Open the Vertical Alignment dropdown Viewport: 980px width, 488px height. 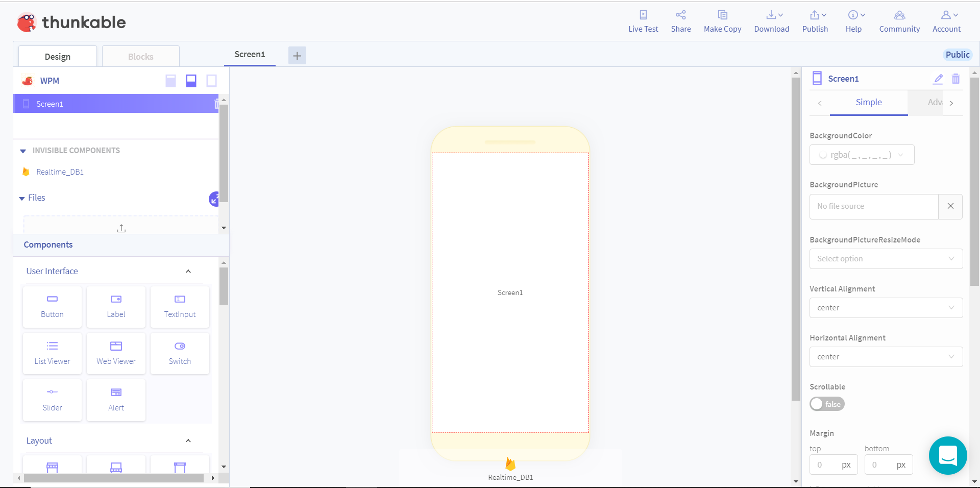point(886,308)
